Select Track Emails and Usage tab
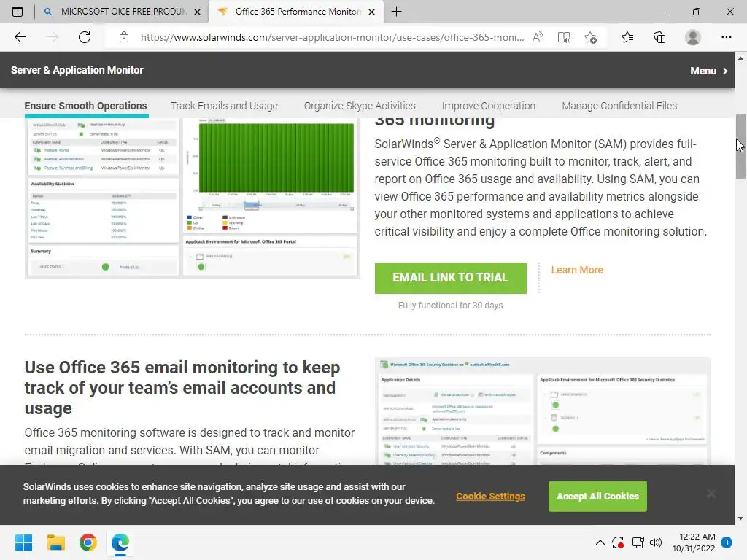 (x=224, y=106)
